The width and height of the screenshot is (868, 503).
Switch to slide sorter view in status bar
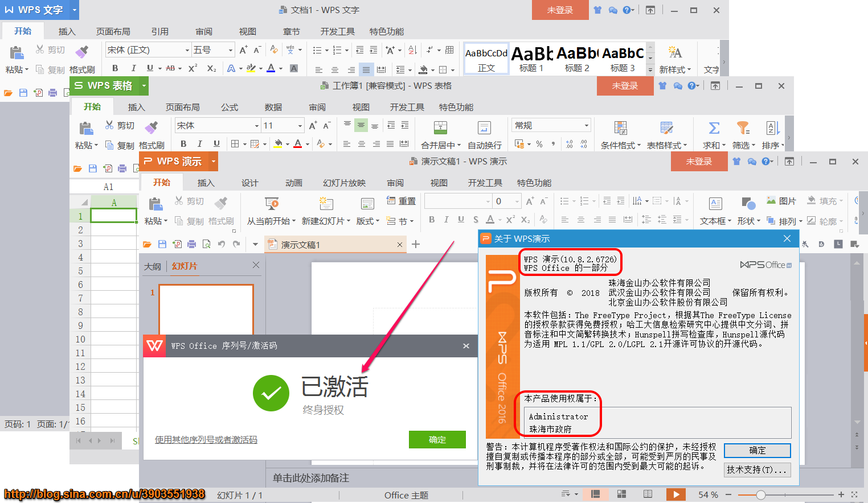point(621,494)
